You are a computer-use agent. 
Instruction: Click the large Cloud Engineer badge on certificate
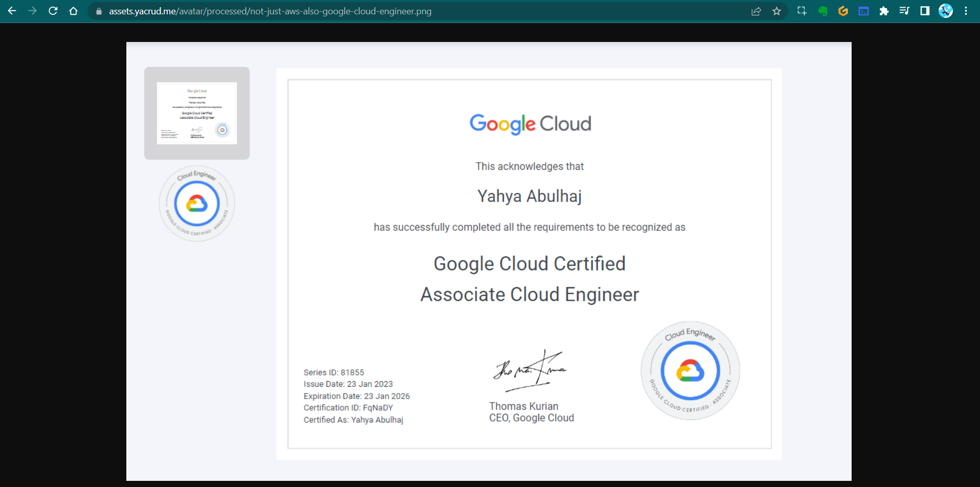coord(690,370)
